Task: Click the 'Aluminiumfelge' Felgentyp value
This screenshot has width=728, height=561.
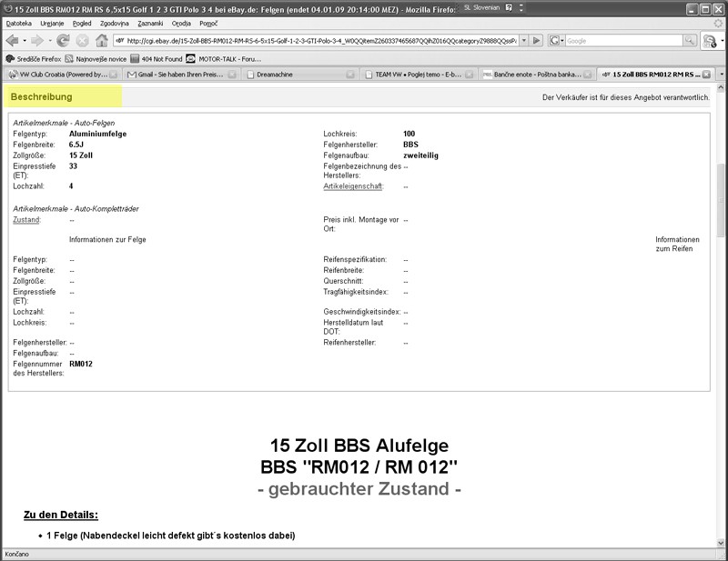Action: [97, 134]
